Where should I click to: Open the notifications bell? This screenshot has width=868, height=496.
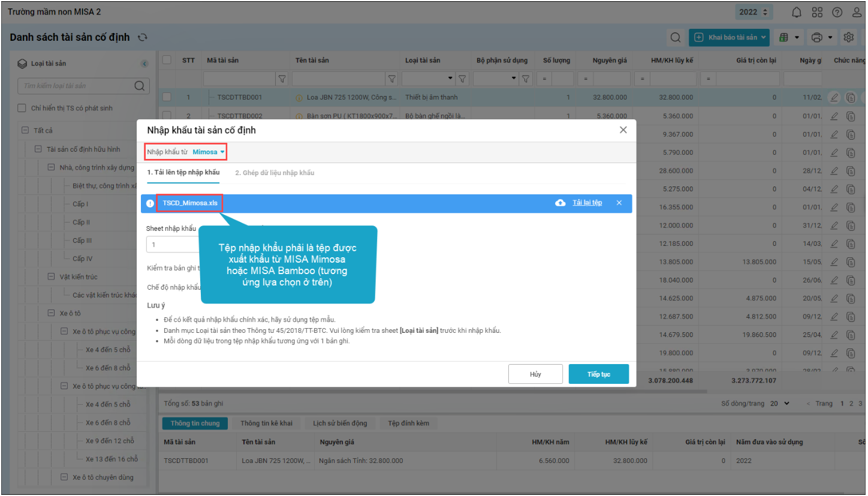coord(797,12)
